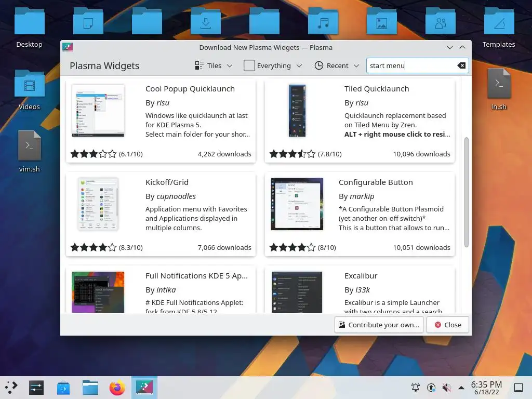Click the 4,262 downloads text

[x=224, y=154]
